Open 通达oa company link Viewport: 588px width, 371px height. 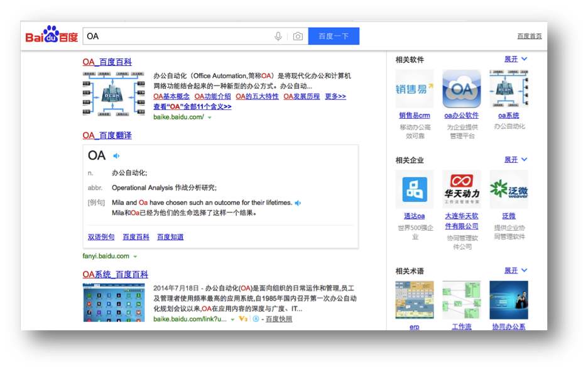pos(415,216)
